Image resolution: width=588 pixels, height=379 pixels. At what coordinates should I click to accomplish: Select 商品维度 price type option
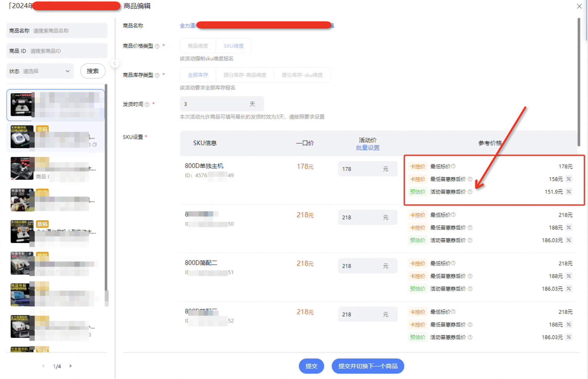coord(198,46)
